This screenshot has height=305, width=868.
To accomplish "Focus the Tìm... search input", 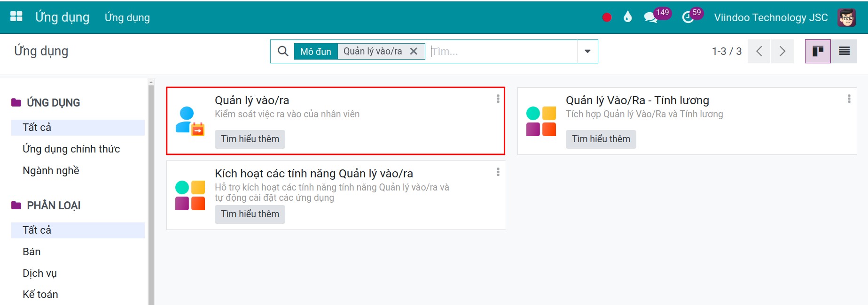I will tap(503, 51).
